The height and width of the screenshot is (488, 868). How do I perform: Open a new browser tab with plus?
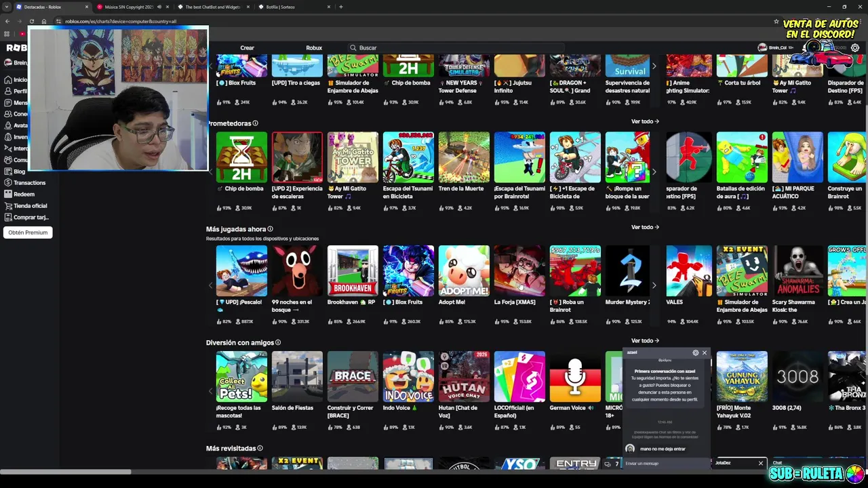click(x=340, y=7)
